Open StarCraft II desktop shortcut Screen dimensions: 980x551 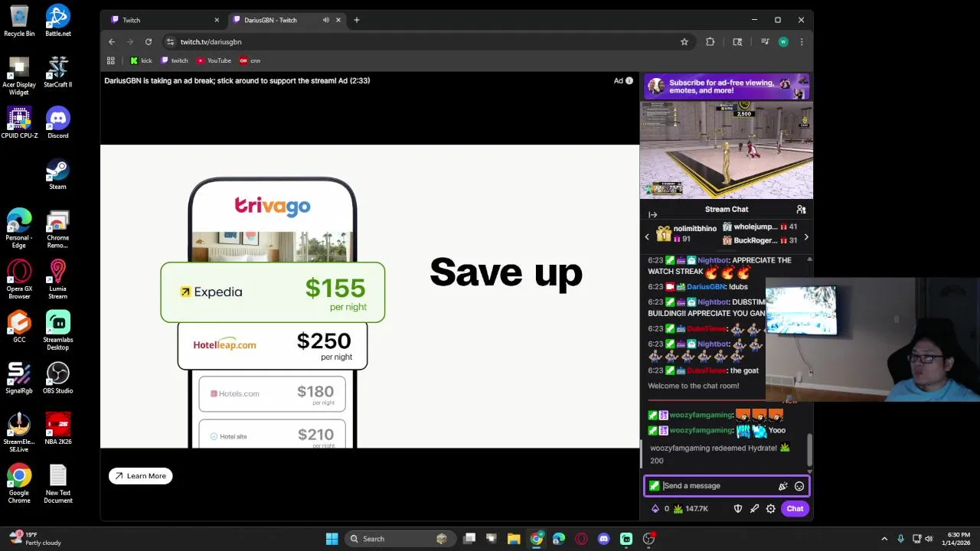(x=58, y=72)
